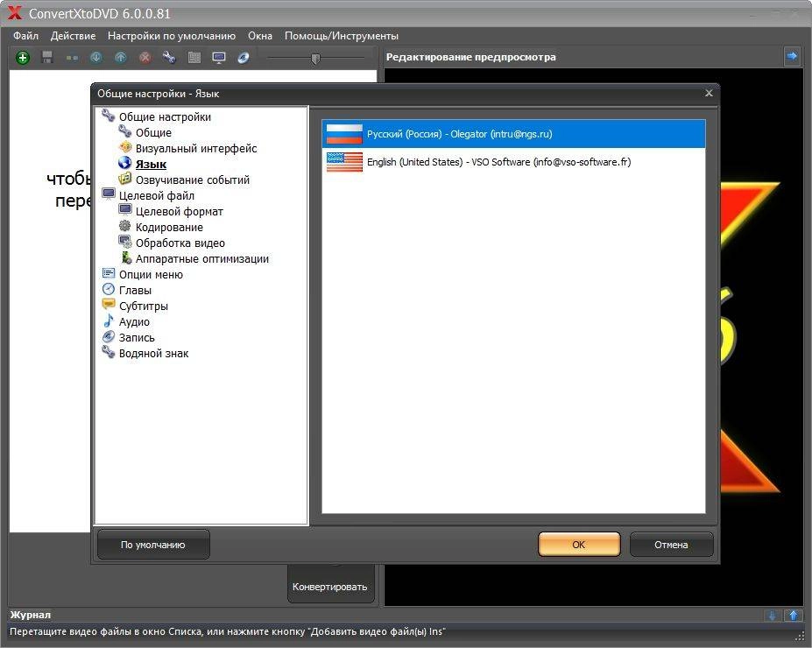Open settings via the wrench toolbar icon
Viewport: 812px width, 648px height.
click(x=169, y=58)
